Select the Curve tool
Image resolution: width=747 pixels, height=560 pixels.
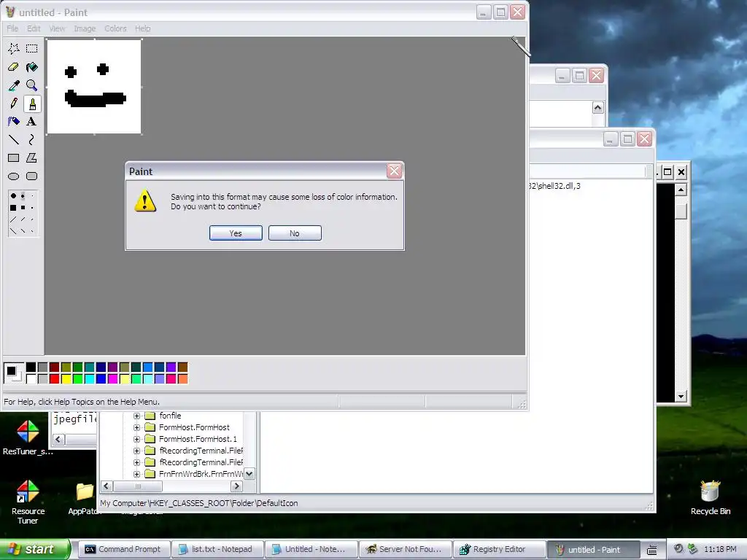coord(32,139)
